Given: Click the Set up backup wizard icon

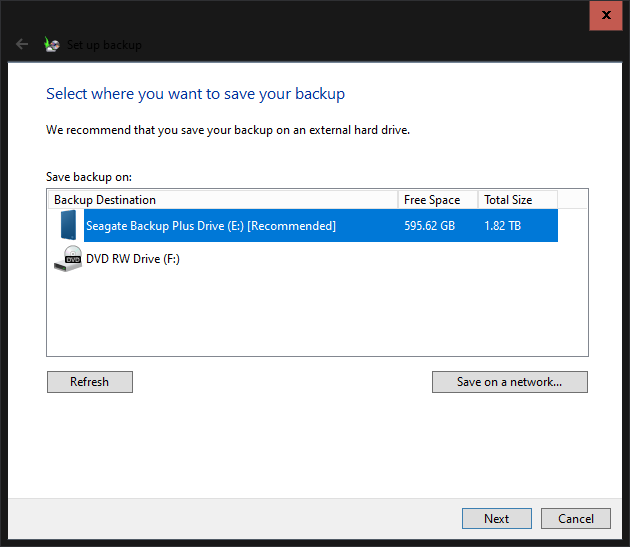Looking at the screenshot, I should click(52, 44).
